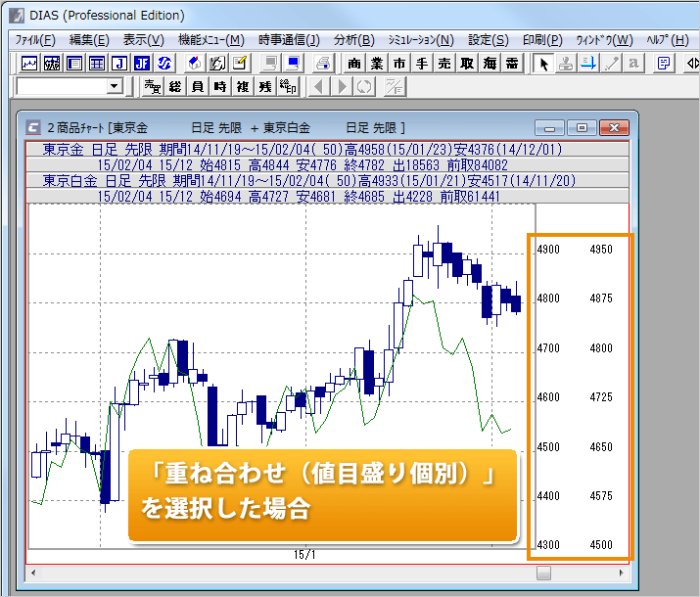Click the 時 toolbar button
The image size is (700, 597).
[x=220, y=87]
